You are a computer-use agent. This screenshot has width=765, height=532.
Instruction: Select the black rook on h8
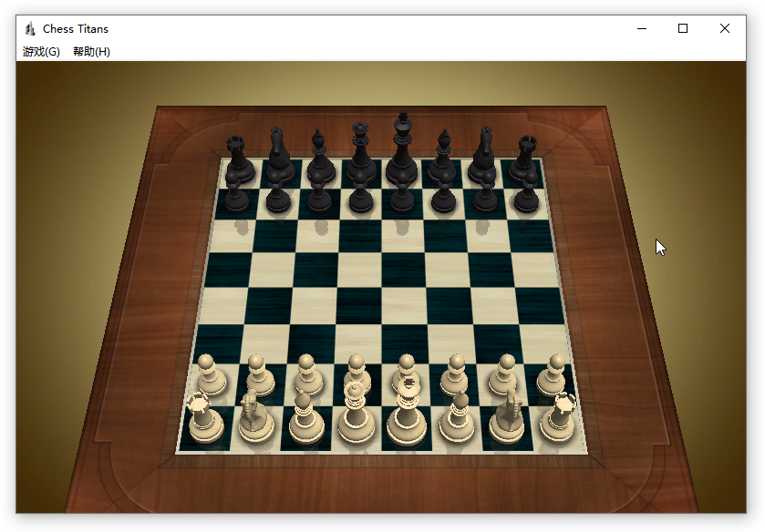(524, 159)
